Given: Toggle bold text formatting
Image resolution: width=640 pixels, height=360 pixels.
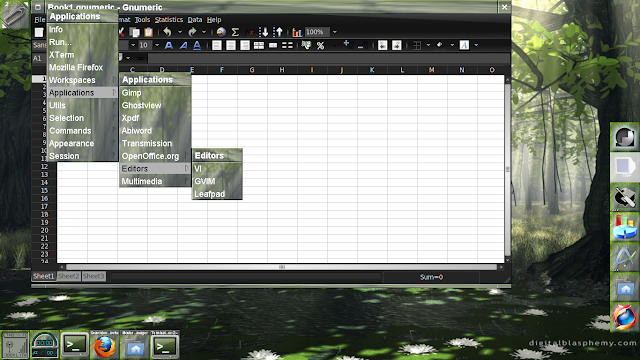Looking at the screenshot, I should coord(169,45).
